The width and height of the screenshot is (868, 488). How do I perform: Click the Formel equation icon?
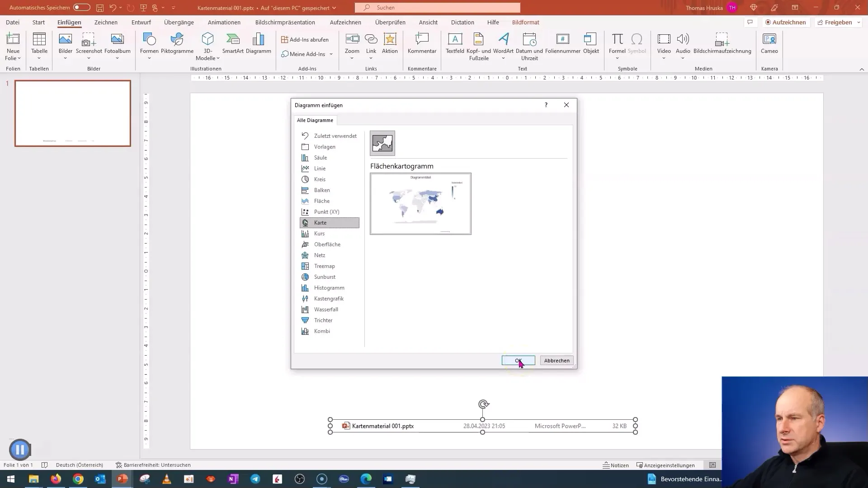[x=617, y=40]
